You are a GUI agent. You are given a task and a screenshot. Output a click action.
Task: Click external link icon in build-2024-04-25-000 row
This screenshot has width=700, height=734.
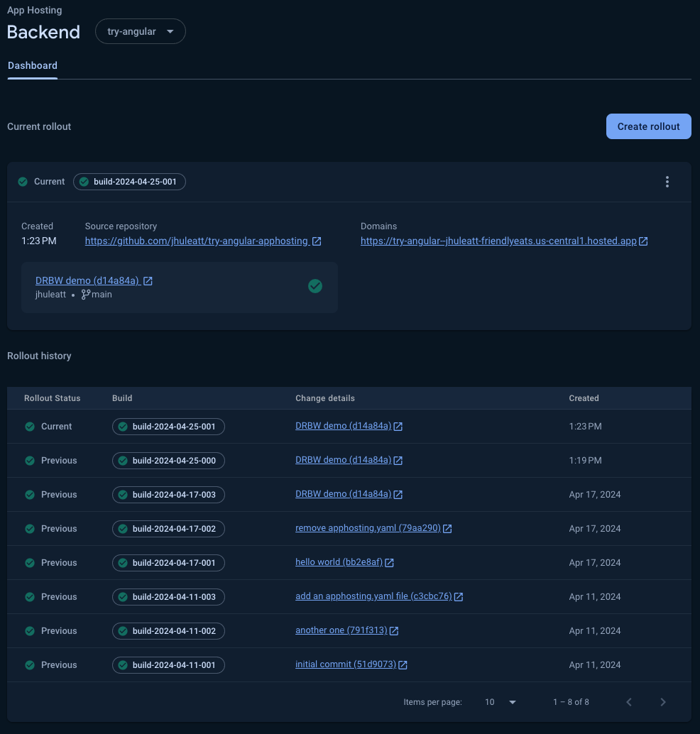point(398,461)
